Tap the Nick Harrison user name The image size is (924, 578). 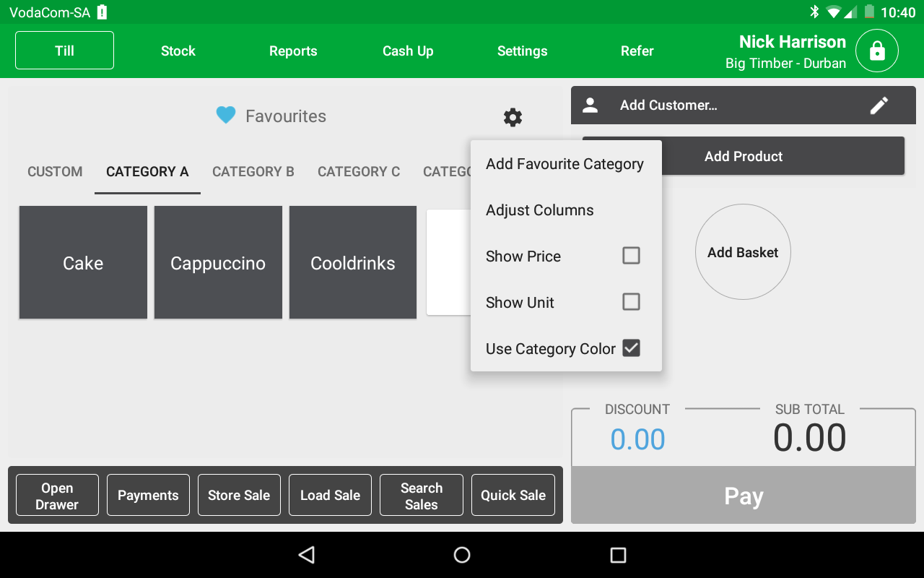[793, 42]
